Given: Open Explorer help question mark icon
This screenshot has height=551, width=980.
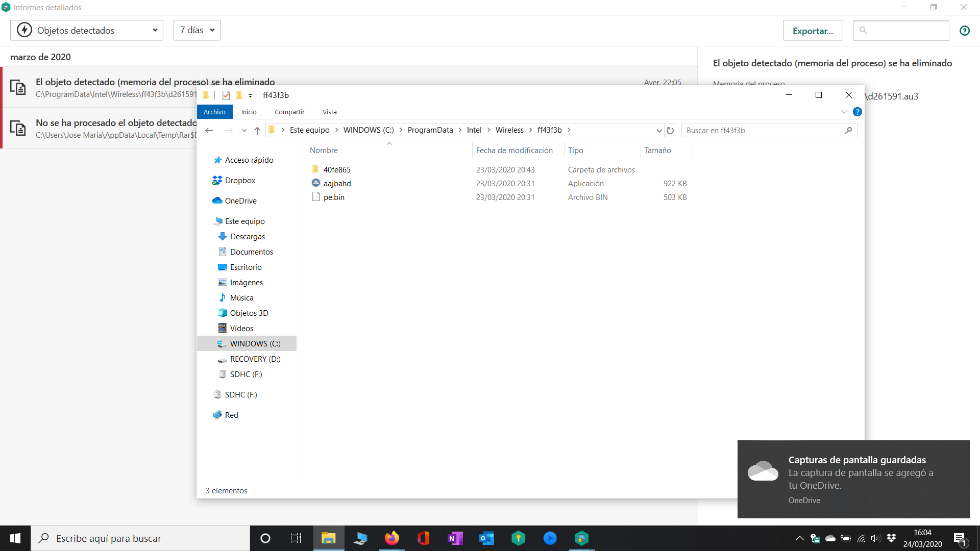Looking at the screenshot, I should [x=857, y=112].
